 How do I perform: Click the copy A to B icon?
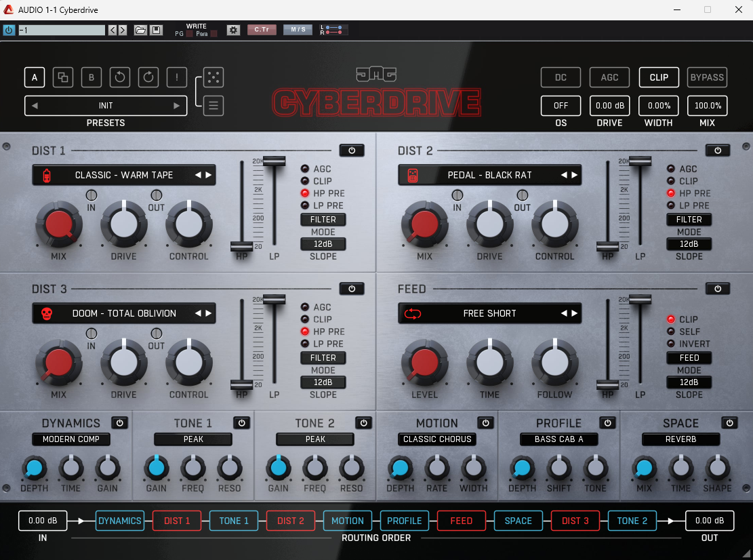(x=63, y=77)
